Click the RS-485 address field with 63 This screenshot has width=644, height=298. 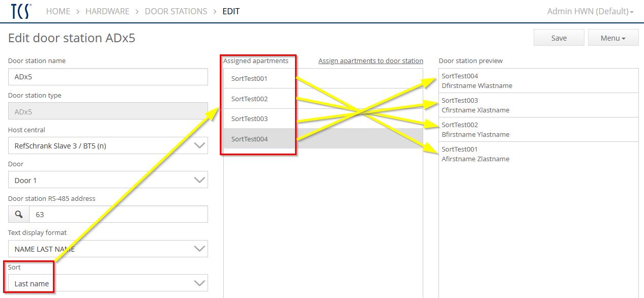tap(118, 215)
